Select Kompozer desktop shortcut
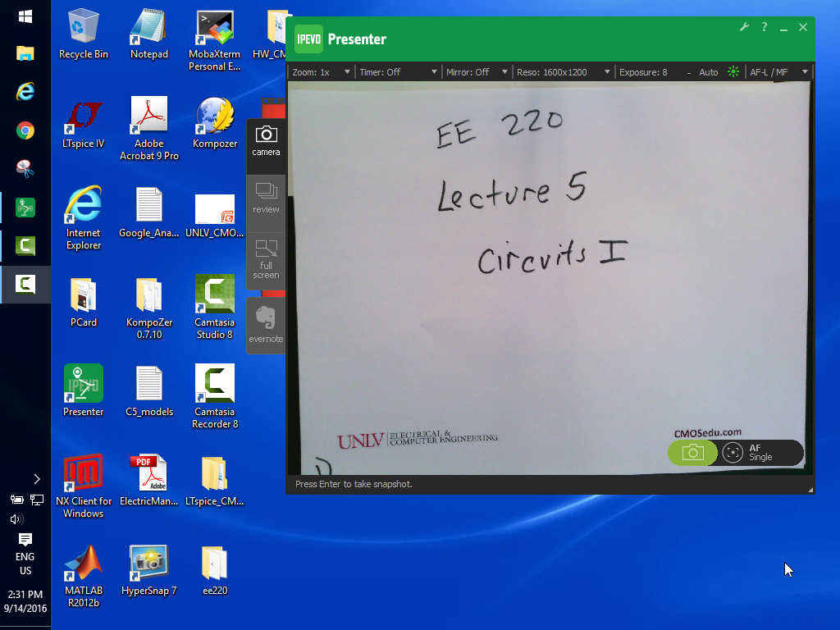The width and height of the screenshot is (840, 630). [x=214, y=123]
